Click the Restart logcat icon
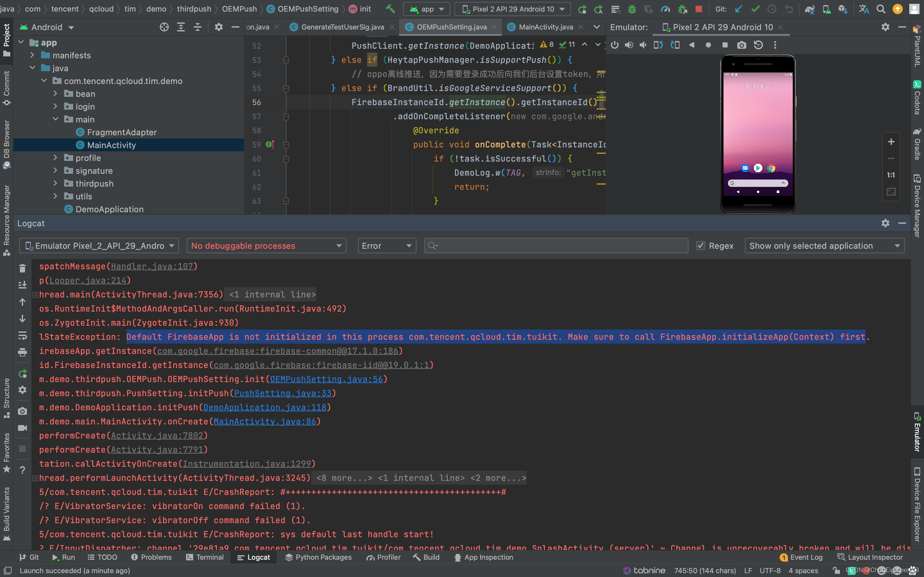This screenshot has width=924, height=577. pos(22,373)
